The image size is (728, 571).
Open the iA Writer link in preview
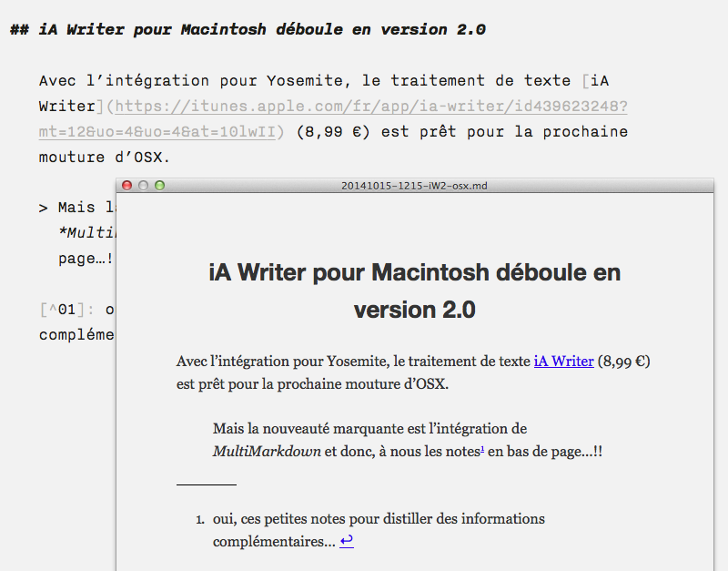563,361
